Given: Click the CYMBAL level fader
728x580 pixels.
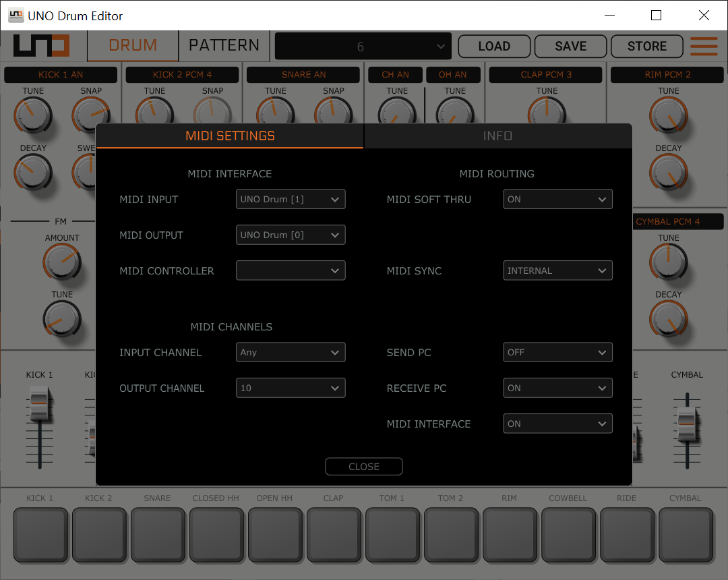Looking at the screenshot, I should point(687,424).
